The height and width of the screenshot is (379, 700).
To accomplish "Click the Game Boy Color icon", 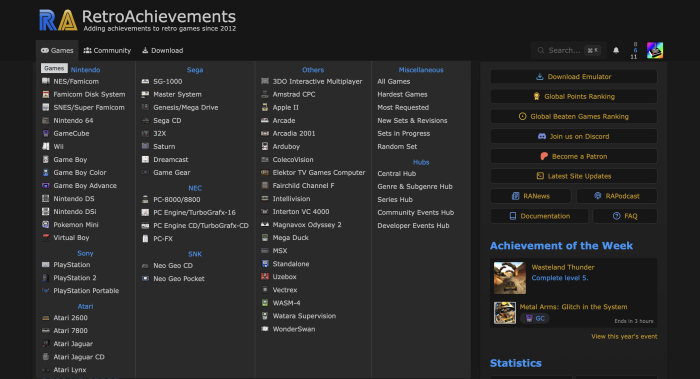I will tap(46, 172).
